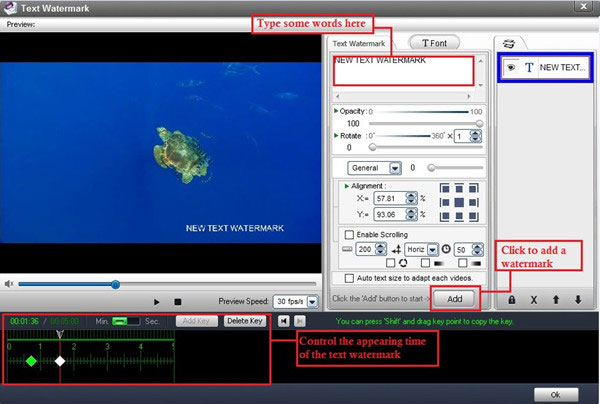Check the last fade gradient checkbox
Screen dimensions: 600x404
(463, 263)
